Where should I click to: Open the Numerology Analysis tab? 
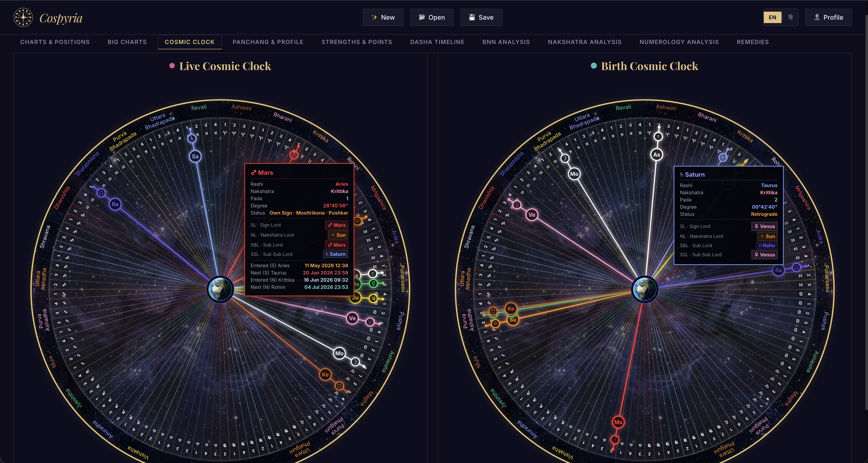point(679,42)
